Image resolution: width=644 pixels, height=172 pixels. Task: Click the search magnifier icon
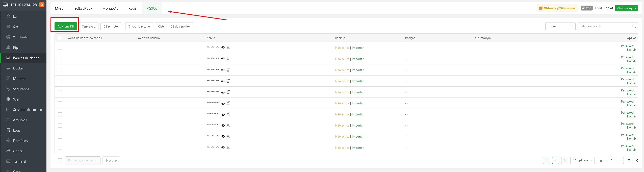coord(634,26)
